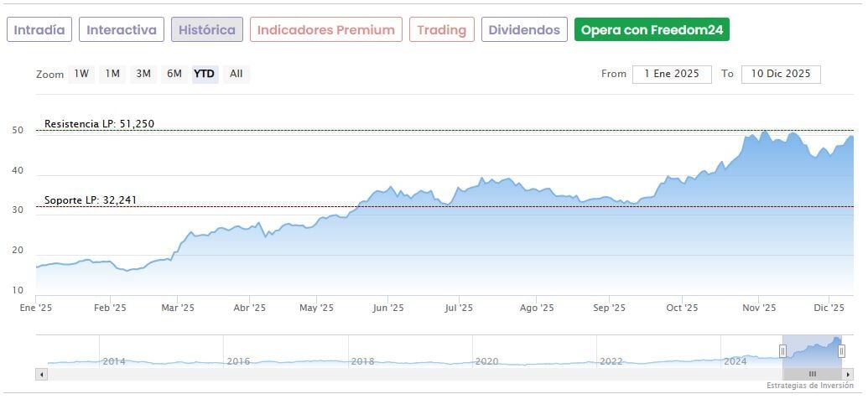Select the YTD zoom option
868x399 pixels.
205,74
